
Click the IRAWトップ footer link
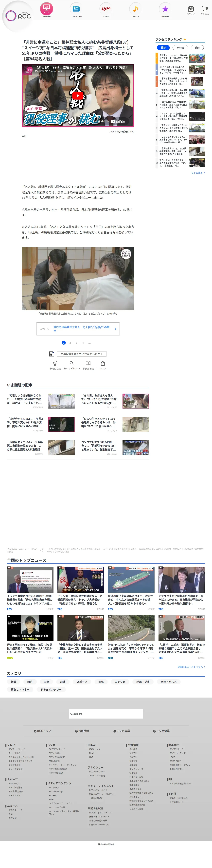pos(95,749)
